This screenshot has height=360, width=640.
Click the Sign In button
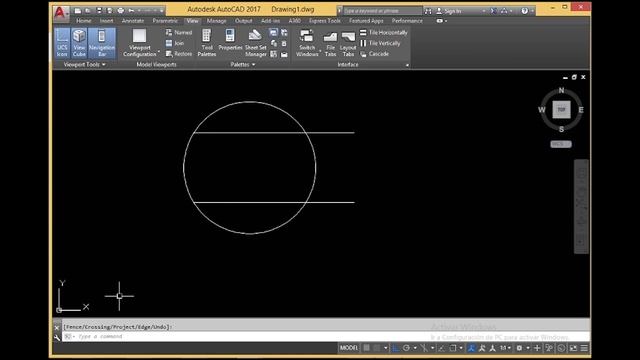[449, 11]
